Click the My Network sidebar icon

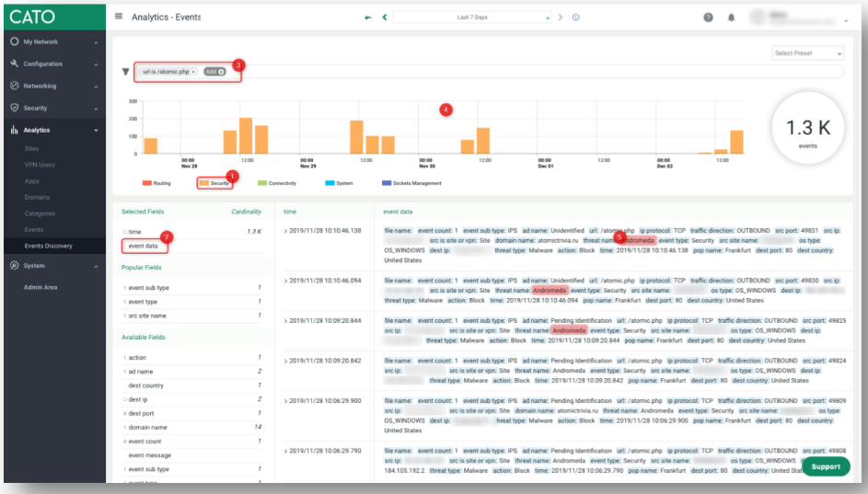(x=15, y=42)
